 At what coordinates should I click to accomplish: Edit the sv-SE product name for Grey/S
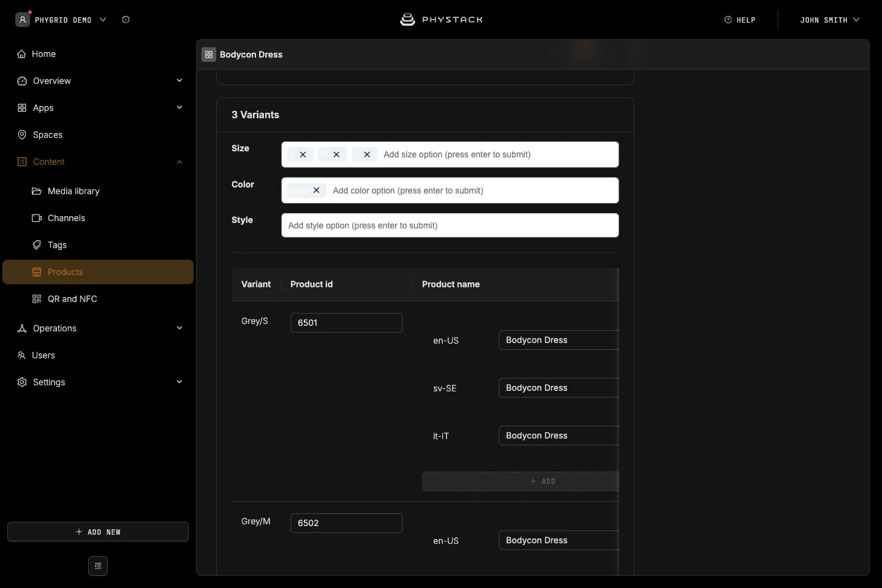coord(559,388)
